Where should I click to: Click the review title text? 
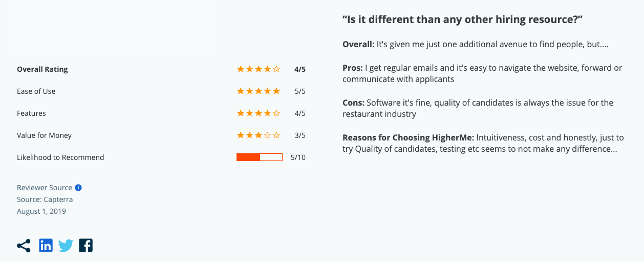(x=463, y=19)
